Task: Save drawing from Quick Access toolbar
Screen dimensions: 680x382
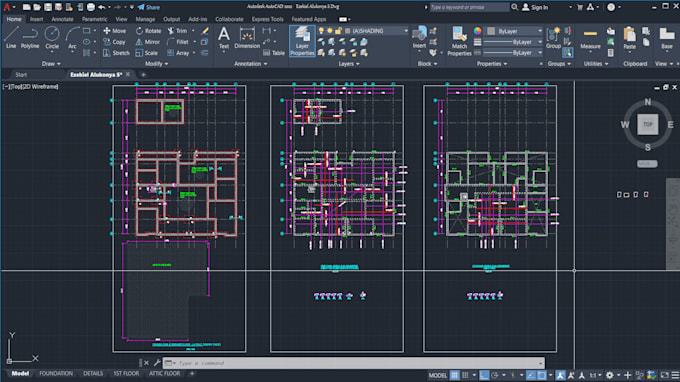Action: point(48,7)
